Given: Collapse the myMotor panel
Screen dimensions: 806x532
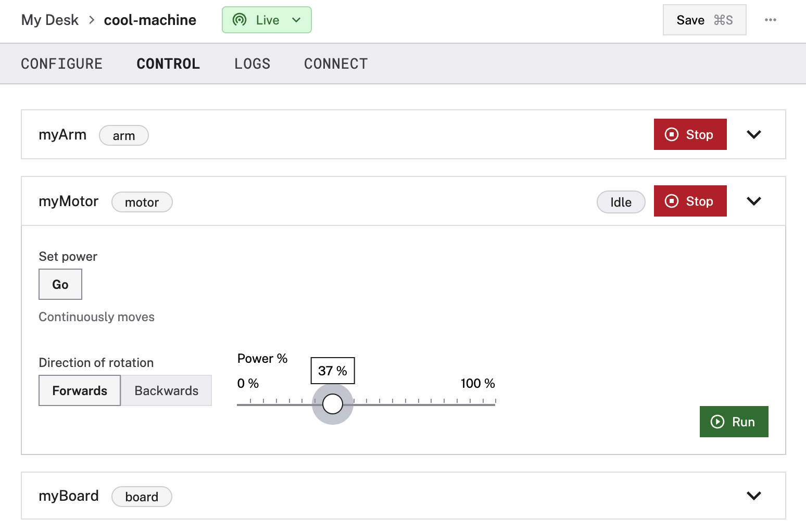Looking at the screenshot, I should click(x=753, y=201).
